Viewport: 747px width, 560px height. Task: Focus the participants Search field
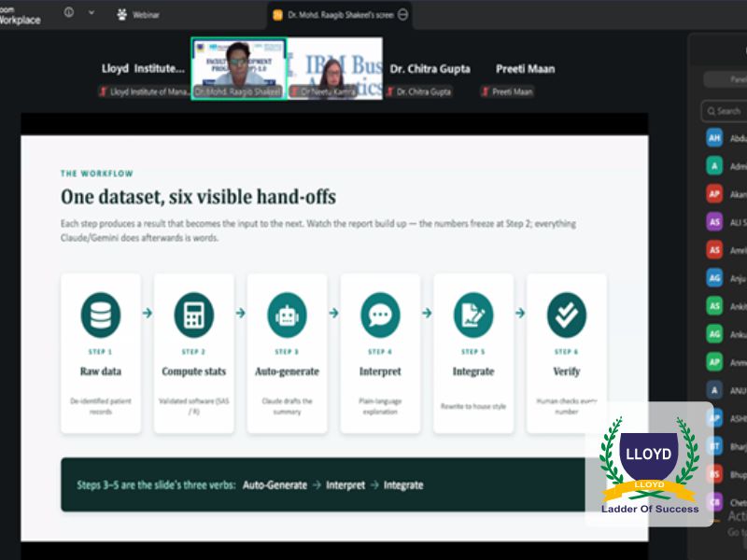[725, 111]
